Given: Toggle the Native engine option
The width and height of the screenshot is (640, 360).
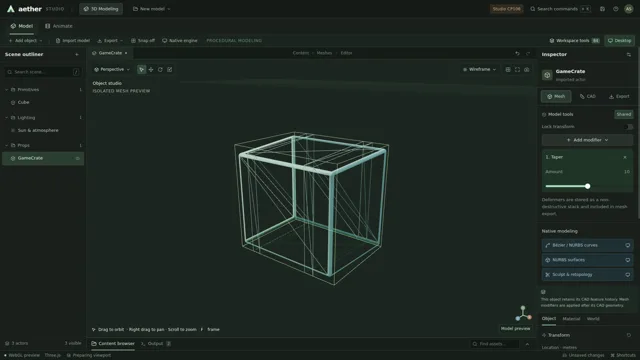Looking at the screenshot, I should pyautogui.click(x=180, y=40).
